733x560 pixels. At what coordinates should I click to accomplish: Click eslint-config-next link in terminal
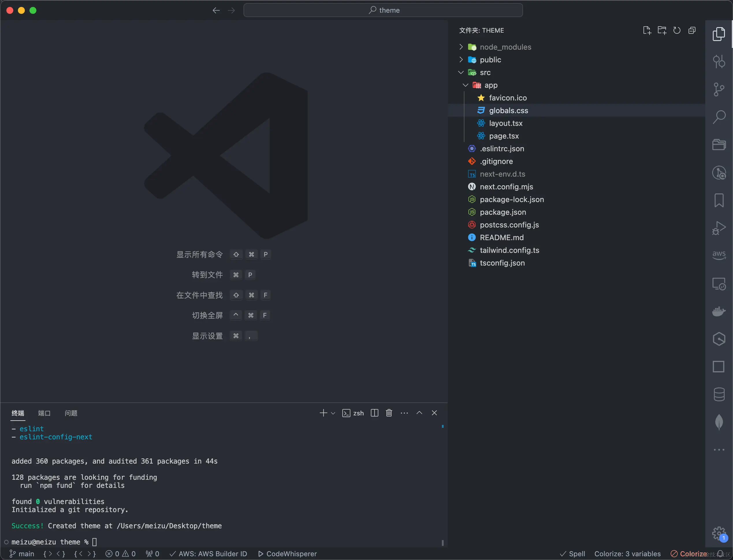56,437
